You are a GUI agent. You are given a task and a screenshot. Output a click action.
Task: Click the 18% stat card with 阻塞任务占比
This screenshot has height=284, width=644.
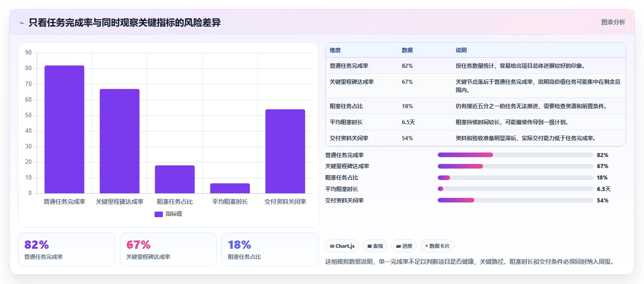pyautogui.click(x=270, y=249)
